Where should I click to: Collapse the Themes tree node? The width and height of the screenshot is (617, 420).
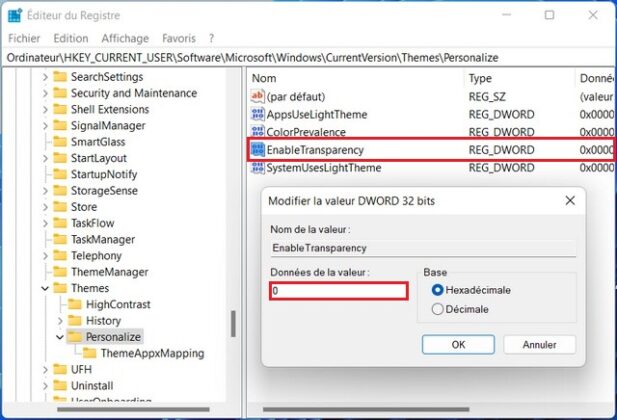point(45,288)
